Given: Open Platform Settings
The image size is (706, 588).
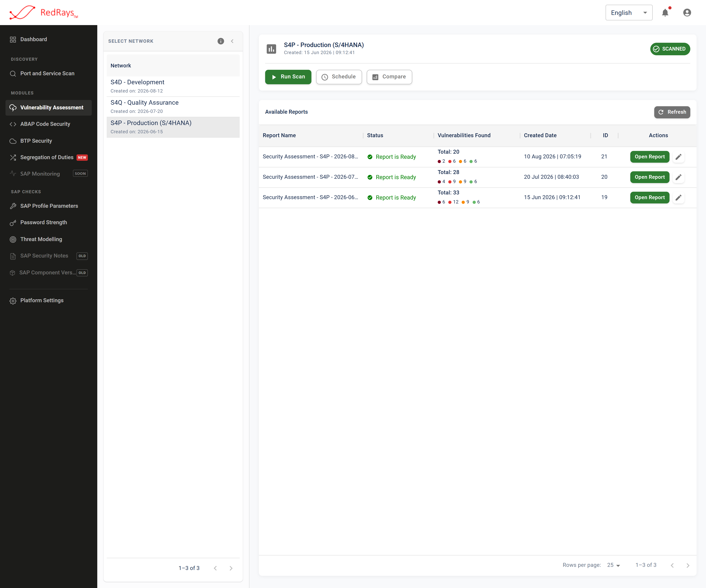Looking at the screenshot, I should (48, 301).
